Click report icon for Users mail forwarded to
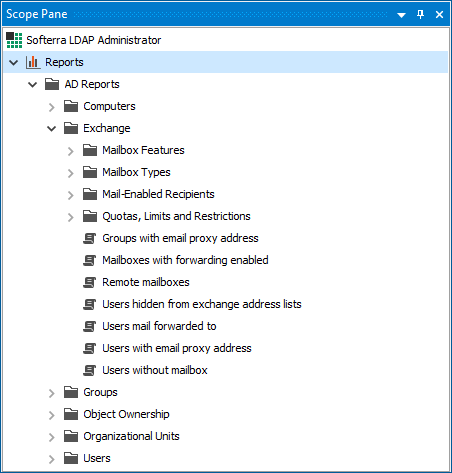The image size is (452, 473). [x=90, y=326]
